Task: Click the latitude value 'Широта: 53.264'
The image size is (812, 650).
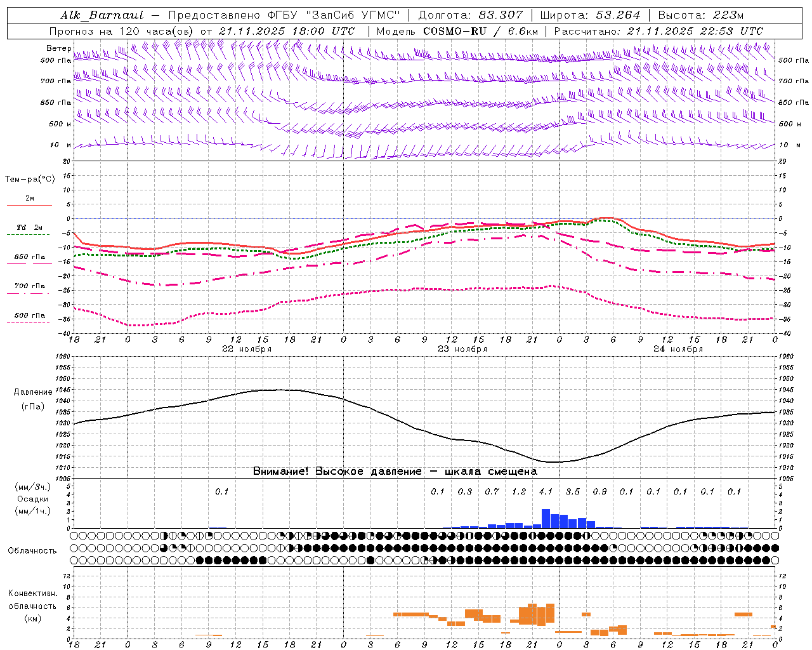Action: (591, 15)
